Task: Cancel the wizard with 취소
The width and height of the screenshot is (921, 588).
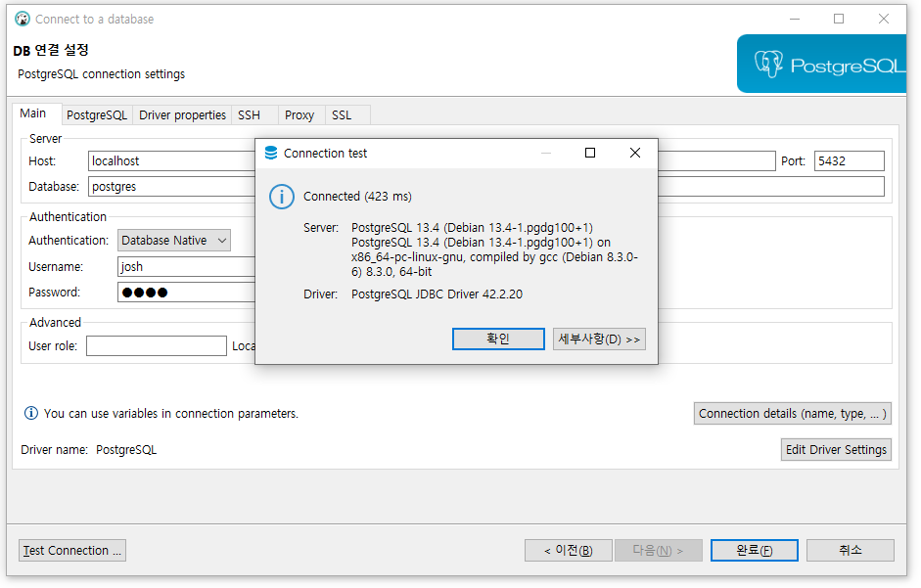Action: coord(850,551)
